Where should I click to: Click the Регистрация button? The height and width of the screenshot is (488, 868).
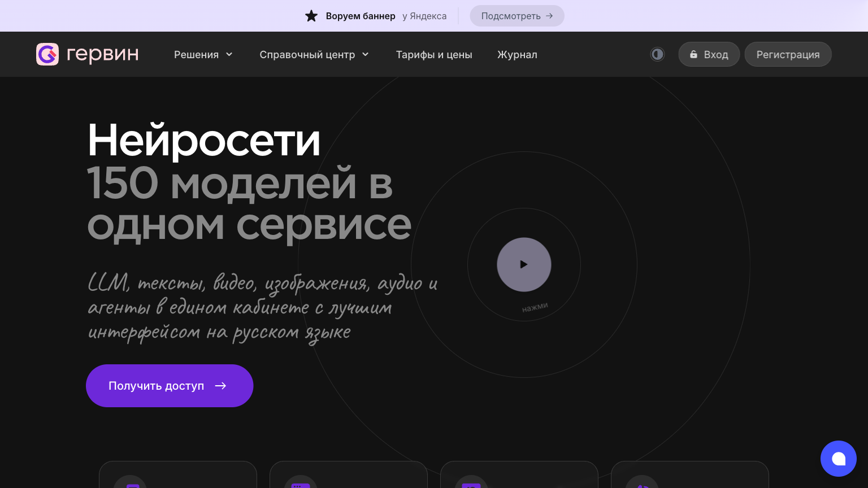[788, 55]
